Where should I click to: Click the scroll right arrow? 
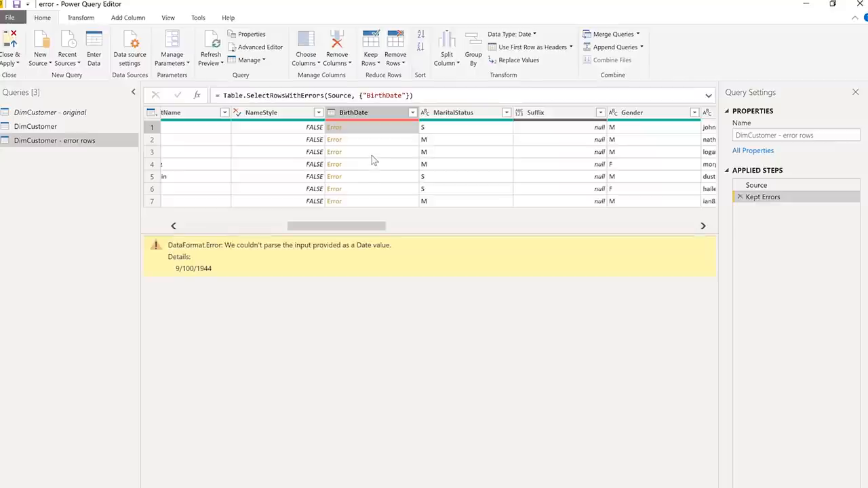click(703, 226)
